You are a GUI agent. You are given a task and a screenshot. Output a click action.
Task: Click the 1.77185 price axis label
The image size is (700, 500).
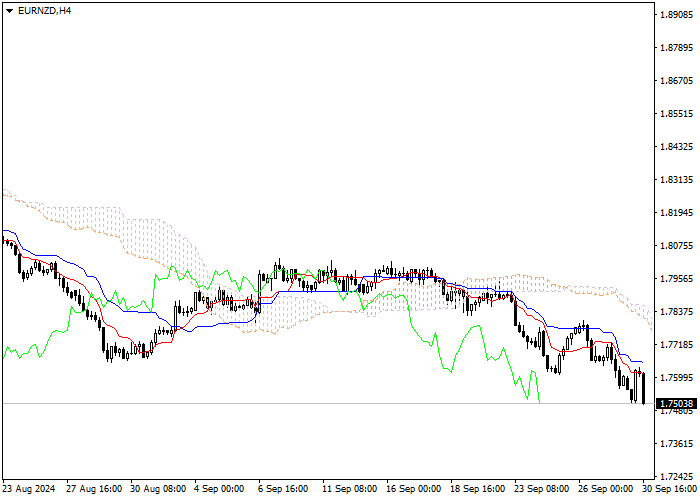pos(676,345)
